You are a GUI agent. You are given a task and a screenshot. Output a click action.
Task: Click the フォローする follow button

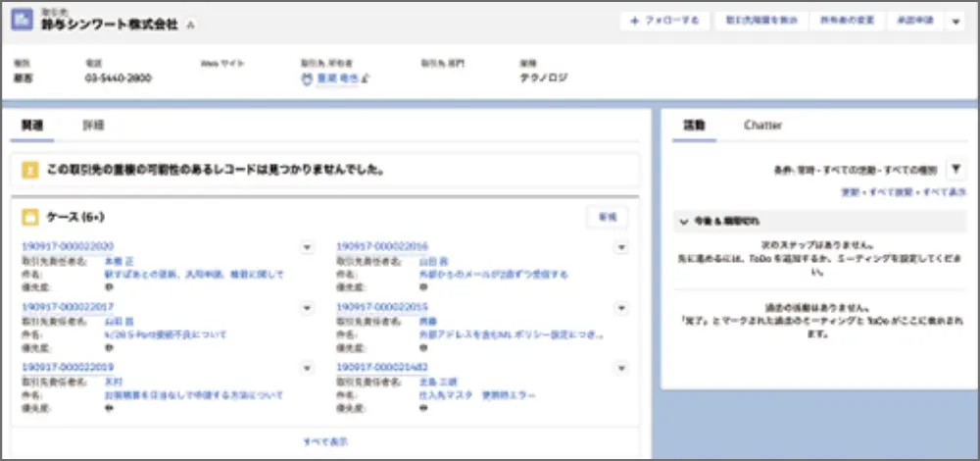point(664,21)
